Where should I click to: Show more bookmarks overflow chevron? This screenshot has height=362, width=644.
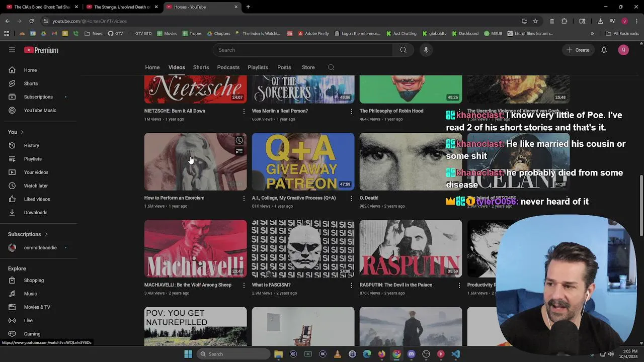tap(592, 34)
